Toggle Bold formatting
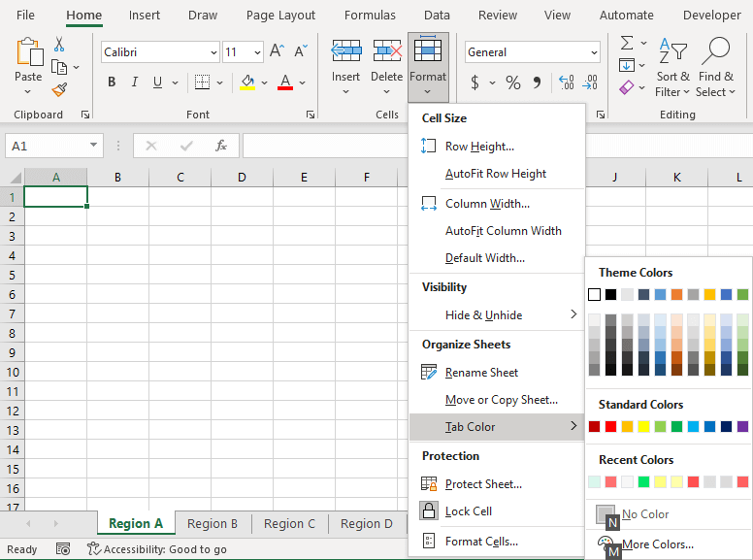This screenshot has width=753, height=560. pyautogui.click(x=112, y=82)
